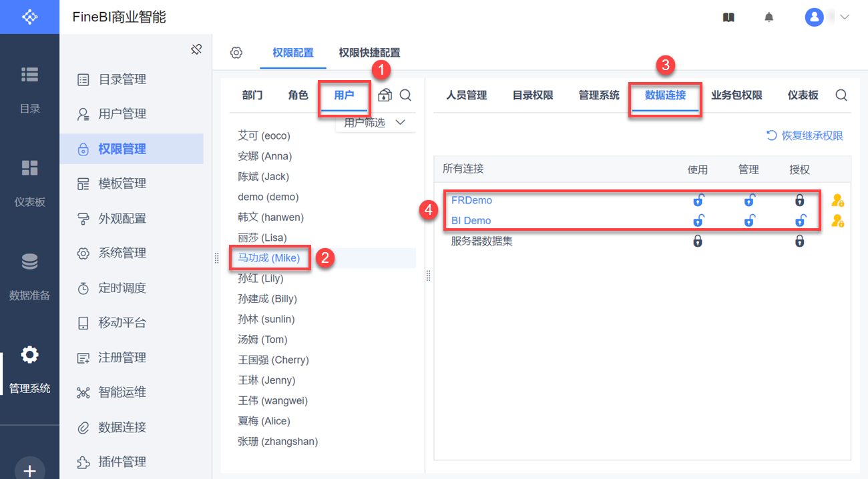Viewport: 868px width, 479px height.
Task: Click the search icon after the 仪表板 tab
Action: [x=841, y=95]
